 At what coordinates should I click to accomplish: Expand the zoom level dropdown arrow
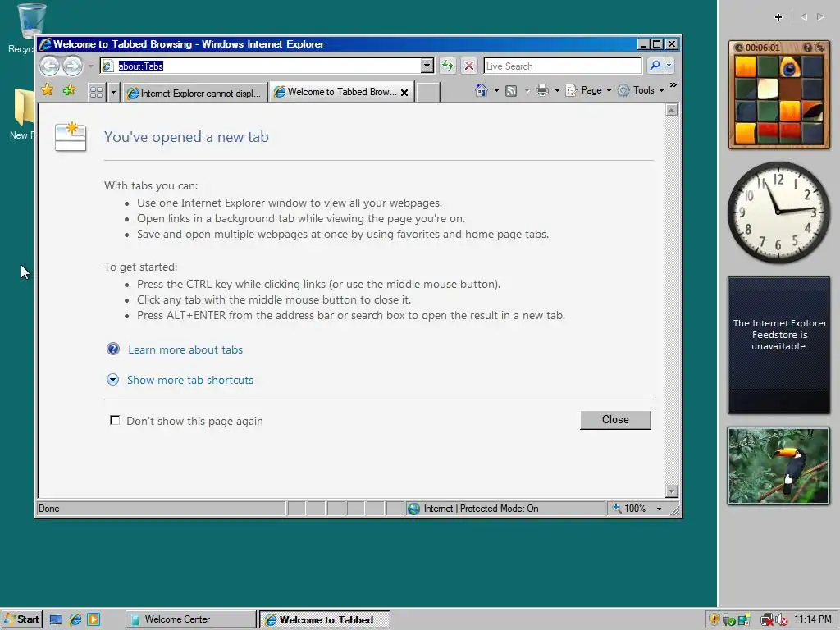[x=659, y=509]
